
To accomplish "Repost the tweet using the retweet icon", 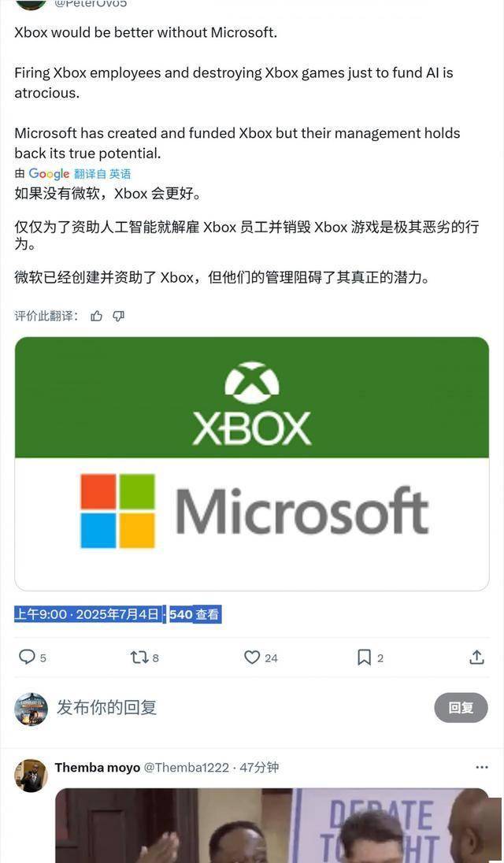I will pyautogui.click(x=138, y=657).
